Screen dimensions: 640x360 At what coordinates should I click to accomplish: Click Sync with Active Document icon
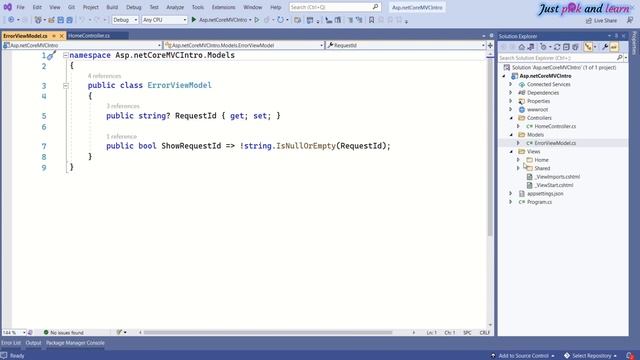point(557,47)
